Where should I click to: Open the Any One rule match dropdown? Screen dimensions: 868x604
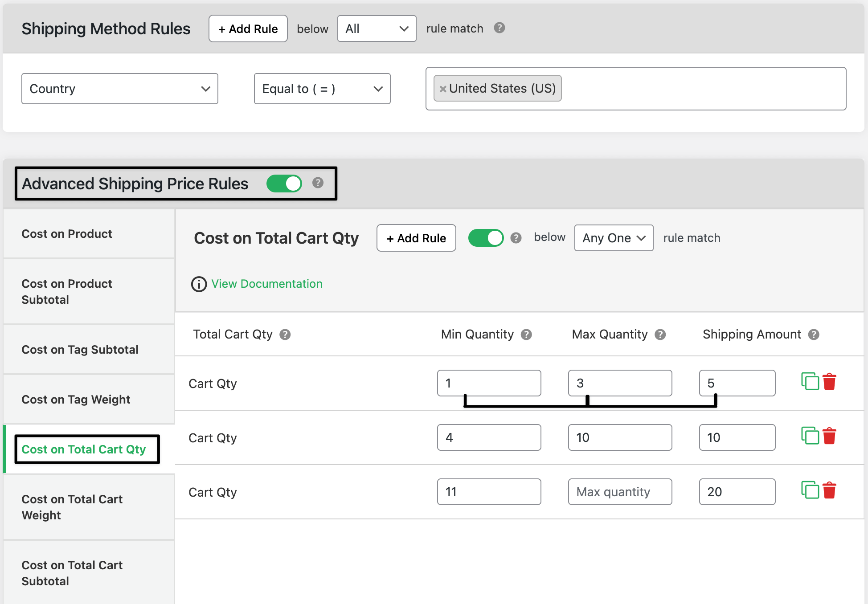point(614,238)
